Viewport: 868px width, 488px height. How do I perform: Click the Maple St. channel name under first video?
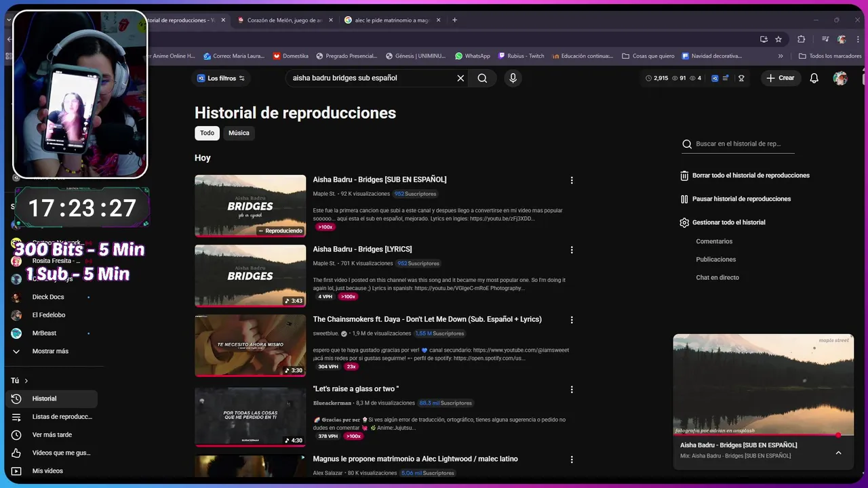point(324,194)
